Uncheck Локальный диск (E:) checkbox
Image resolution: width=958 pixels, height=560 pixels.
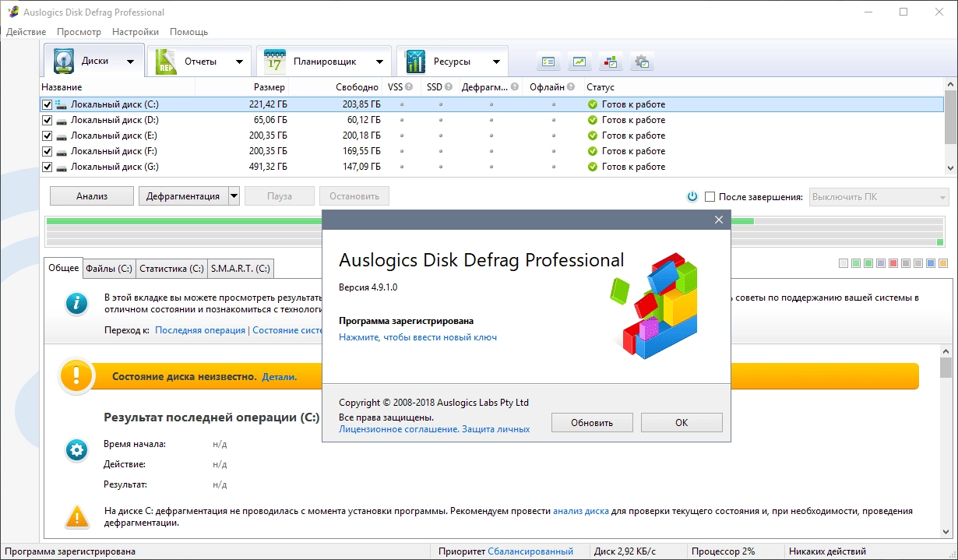47,136
